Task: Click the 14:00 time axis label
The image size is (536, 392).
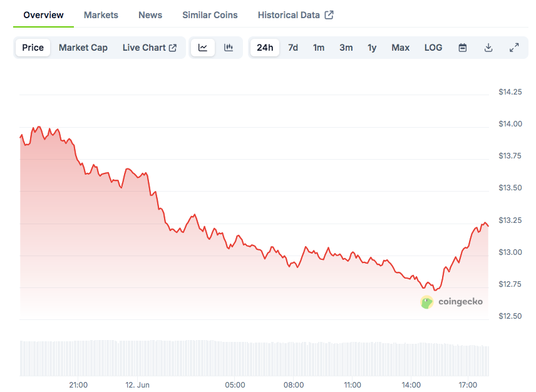Action: (411, 385)
